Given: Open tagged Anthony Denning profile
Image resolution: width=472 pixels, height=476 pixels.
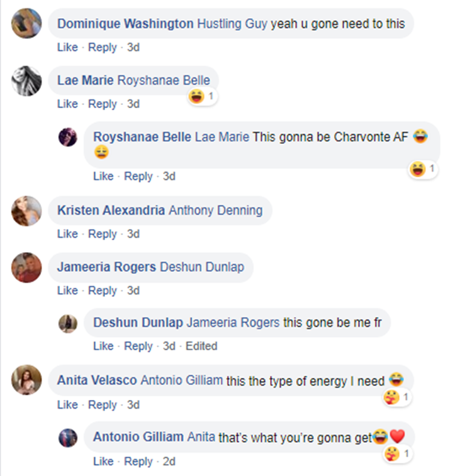Looking at the screenshot, I should point(216,211).
